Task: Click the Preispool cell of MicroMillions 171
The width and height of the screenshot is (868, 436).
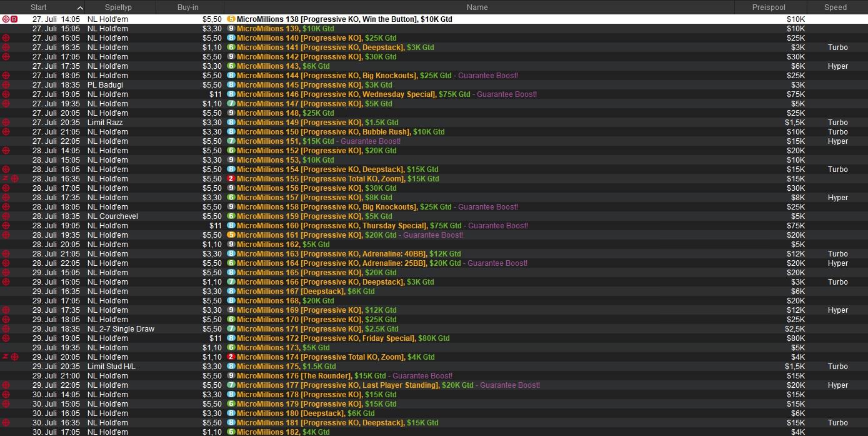Action: 795,329
